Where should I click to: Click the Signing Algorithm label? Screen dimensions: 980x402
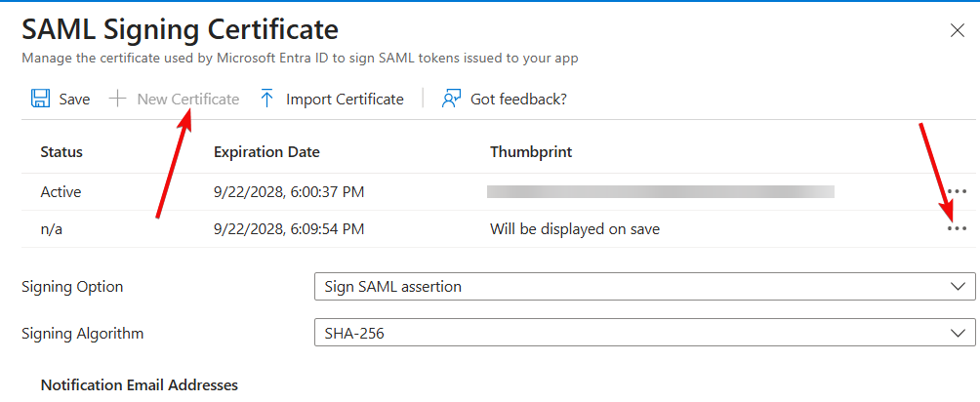[83, 334]
